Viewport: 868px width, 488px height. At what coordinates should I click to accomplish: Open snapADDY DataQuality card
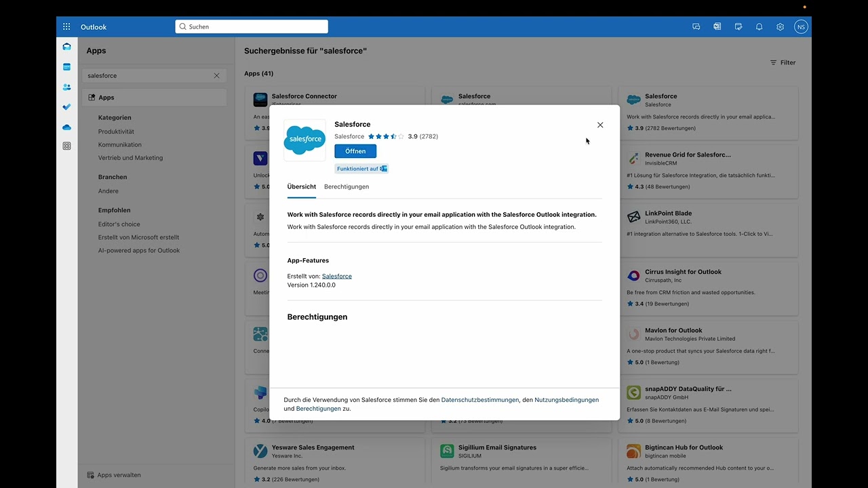[x=708, y=405]
